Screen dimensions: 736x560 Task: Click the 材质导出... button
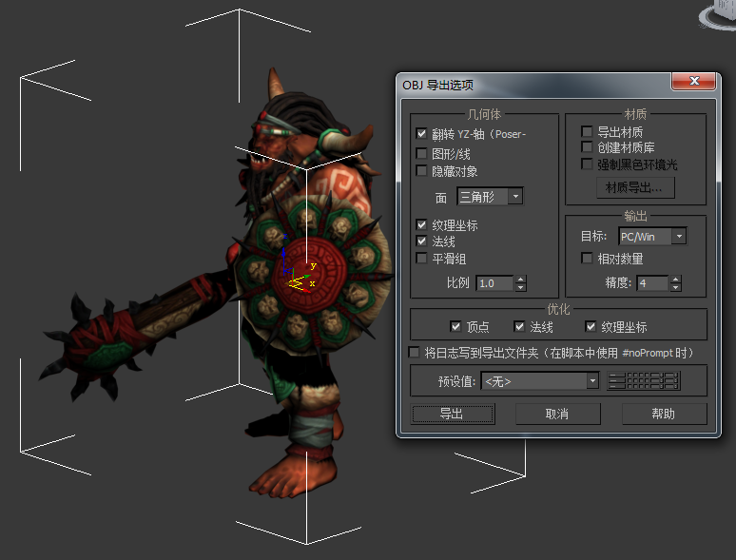pos(635,187)
